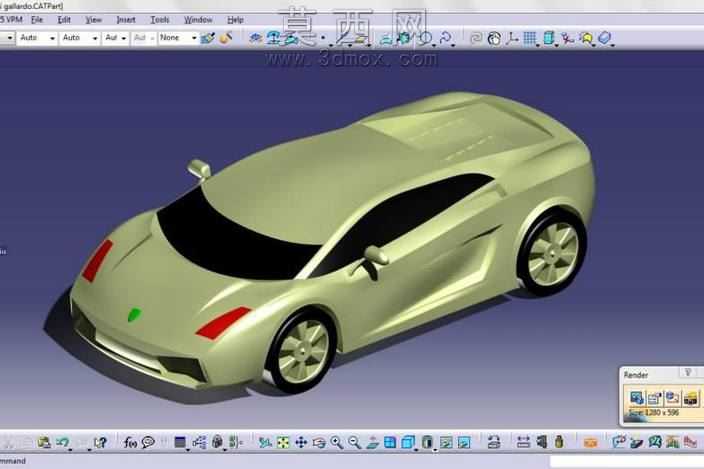This screenshot has height=469, width=704.
Task: Open the ENOVIA V5 VPM menu
Action: (x=11, y=20)
